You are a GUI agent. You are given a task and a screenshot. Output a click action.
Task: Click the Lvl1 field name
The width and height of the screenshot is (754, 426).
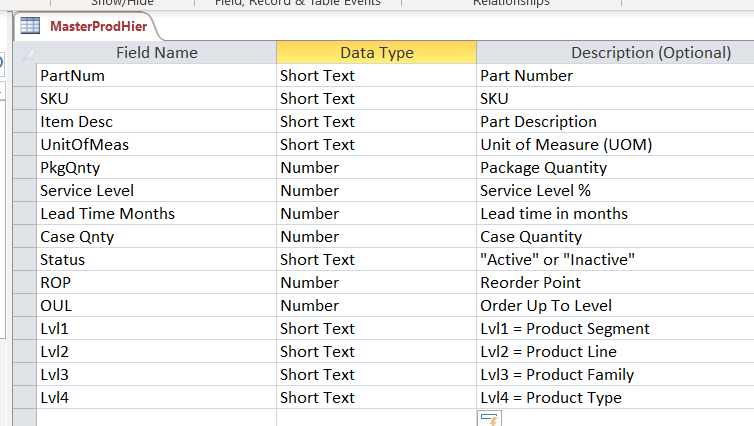[156, 329]
